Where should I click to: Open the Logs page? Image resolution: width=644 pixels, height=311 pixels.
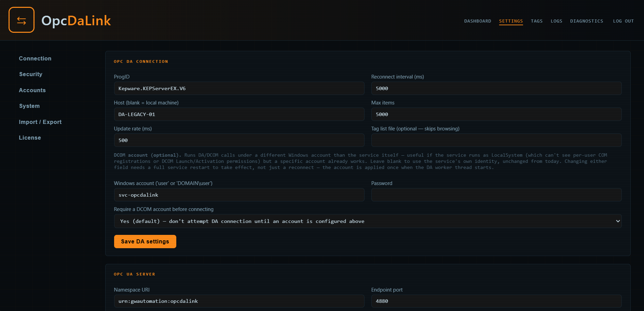tap(556, 21)
